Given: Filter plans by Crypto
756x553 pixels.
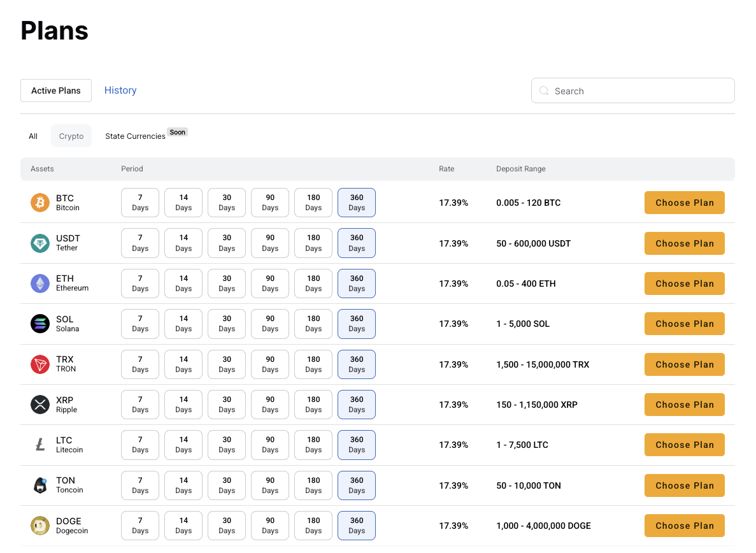Looking at the screenshot, I should 71,136.
